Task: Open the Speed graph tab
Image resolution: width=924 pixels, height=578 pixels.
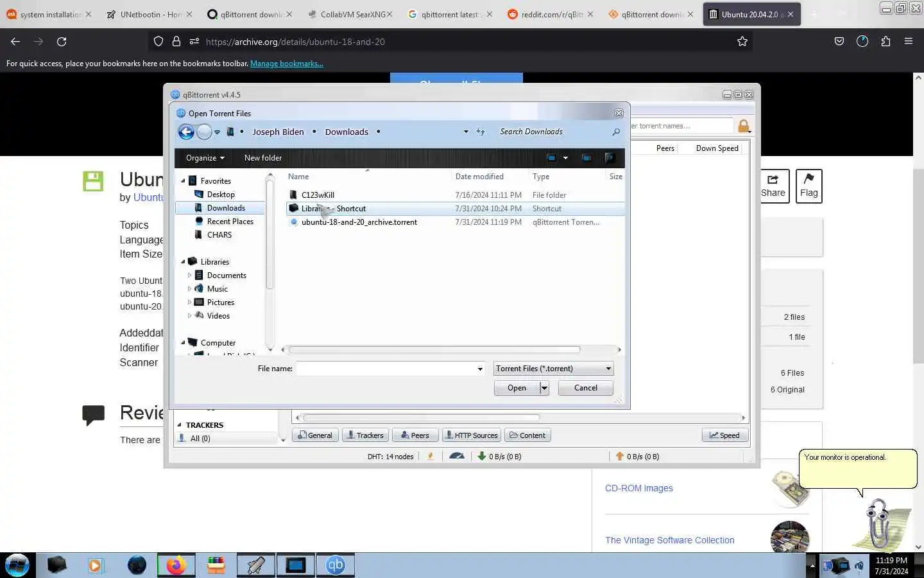Action: tap(724, 435)
